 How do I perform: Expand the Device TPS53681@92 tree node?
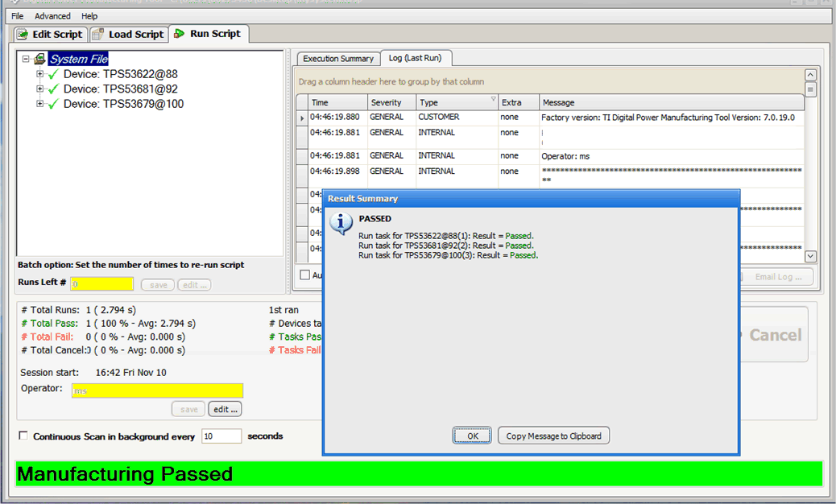click(x=39, y=89)
